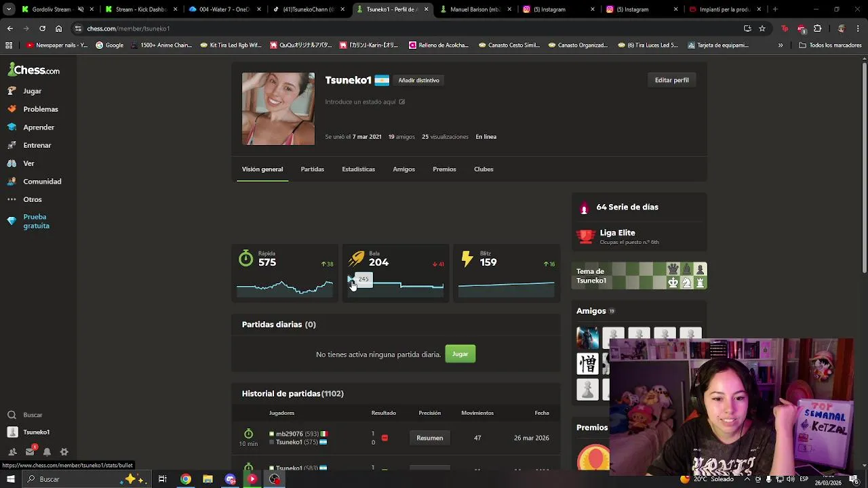Open the Blitz 159 lightning rating card
868x488 pixels.
point(506,272)
